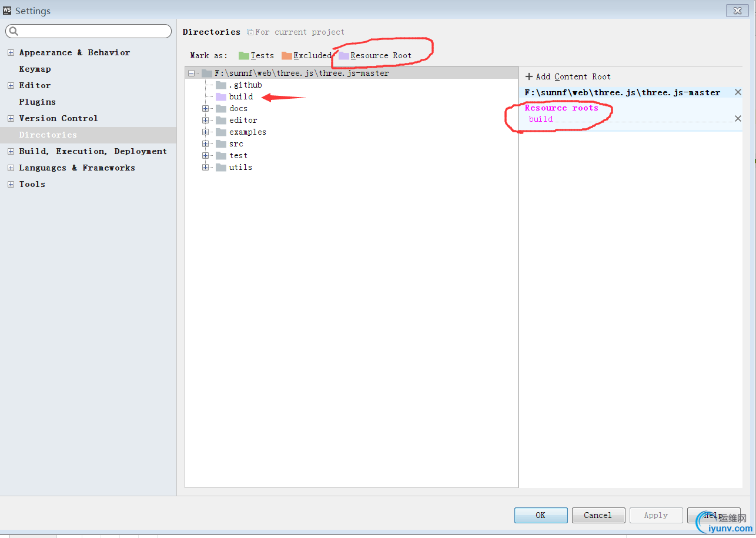Expand Appearance & Behavior settings

pos(11,52)
